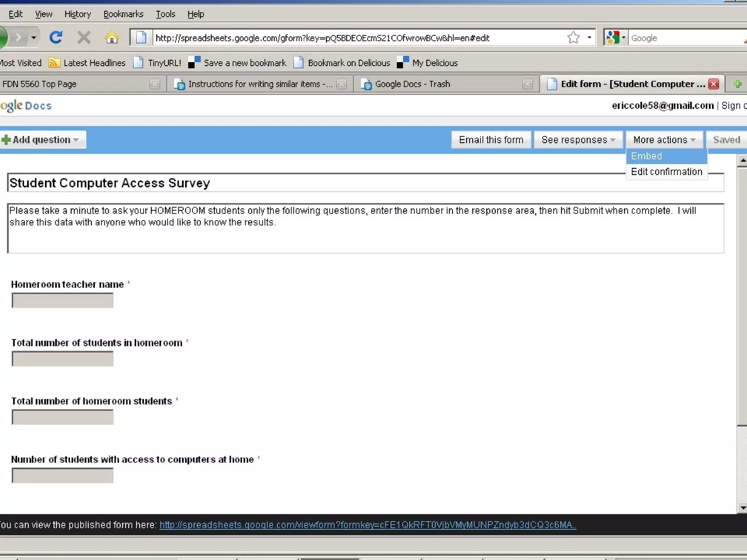Click the Email this form button
Viewport: 747px width, 560px height.
pyautogui.click(x=491, y=140)
